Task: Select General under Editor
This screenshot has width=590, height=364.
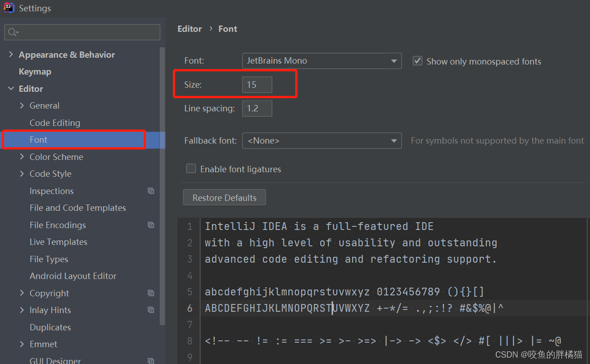Action: point(45,105)
